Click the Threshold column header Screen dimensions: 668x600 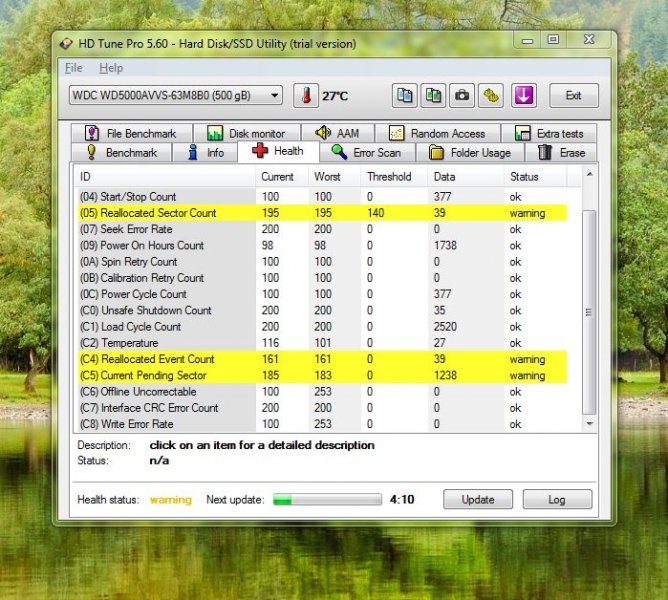(394, 176)
